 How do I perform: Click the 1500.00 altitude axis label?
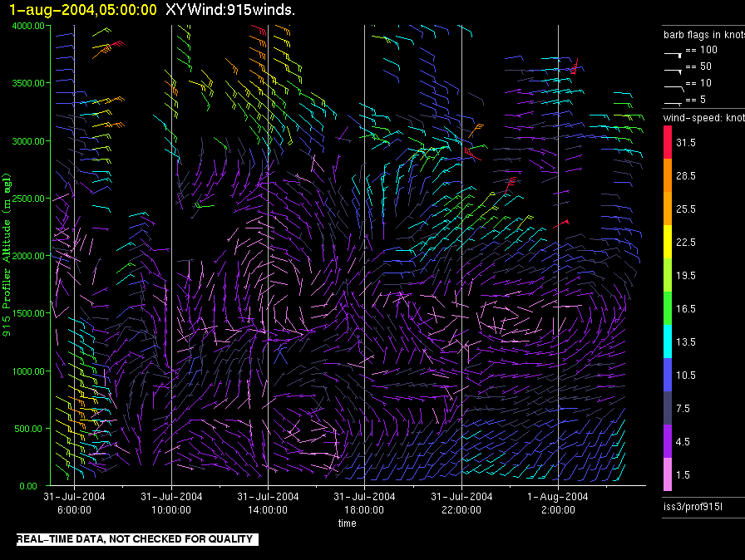coord(28,313)
